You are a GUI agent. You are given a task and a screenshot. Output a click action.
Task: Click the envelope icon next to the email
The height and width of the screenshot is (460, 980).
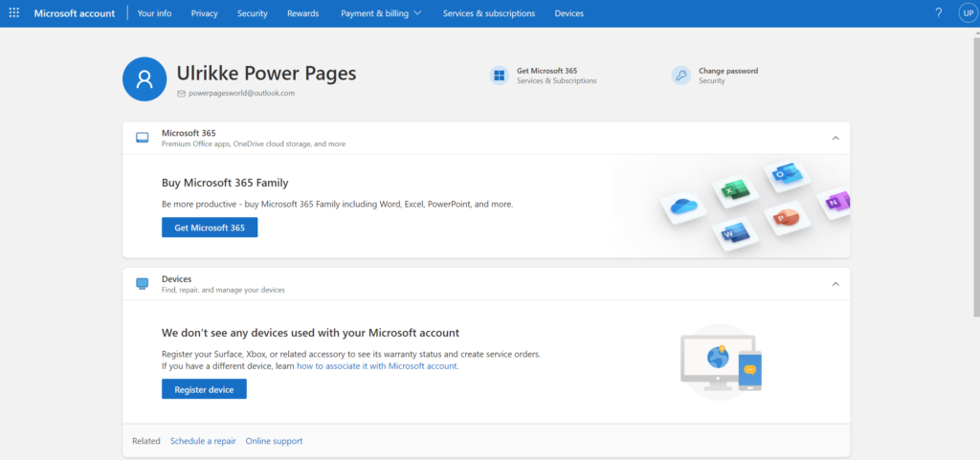(x=181, y=94)
